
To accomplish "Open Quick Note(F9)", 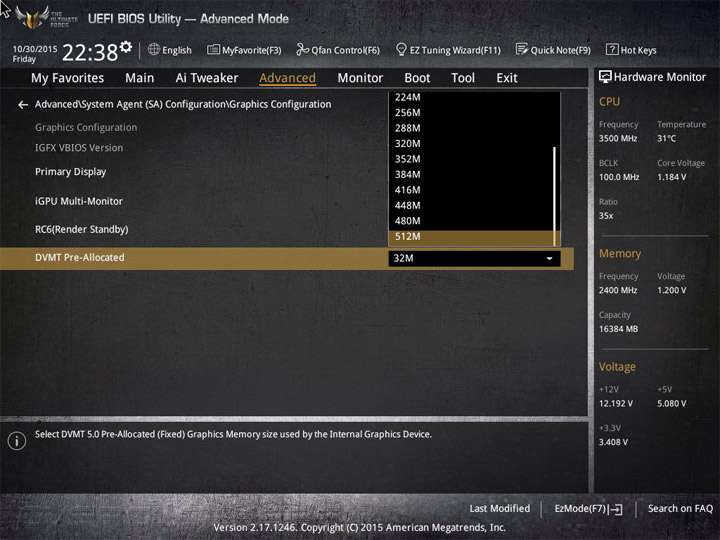I will [553, 50].
